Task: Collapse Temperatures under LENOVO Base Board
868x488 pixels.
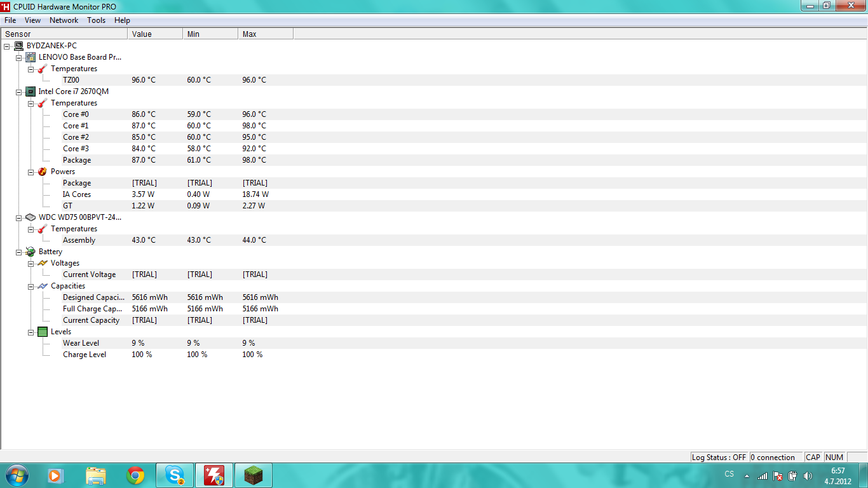Action: [x=31, y=69]
